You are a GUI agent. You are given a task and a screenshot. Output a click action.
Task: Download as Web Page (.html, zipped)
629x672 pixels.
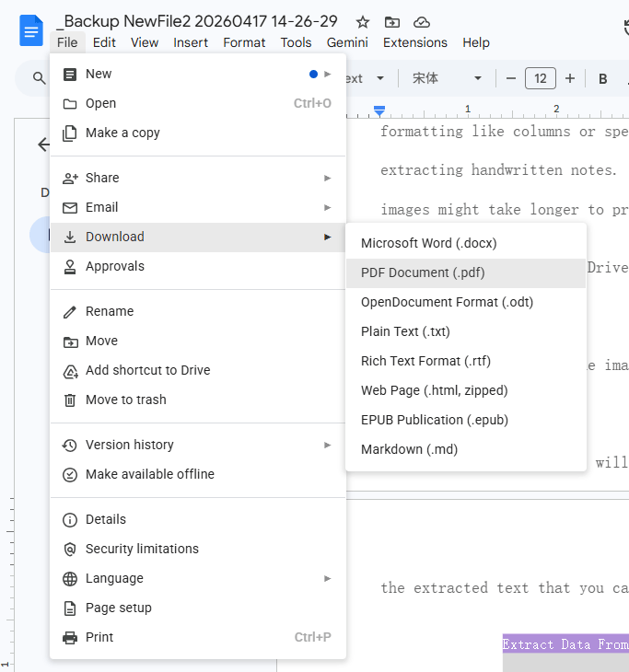pos(466,391)
